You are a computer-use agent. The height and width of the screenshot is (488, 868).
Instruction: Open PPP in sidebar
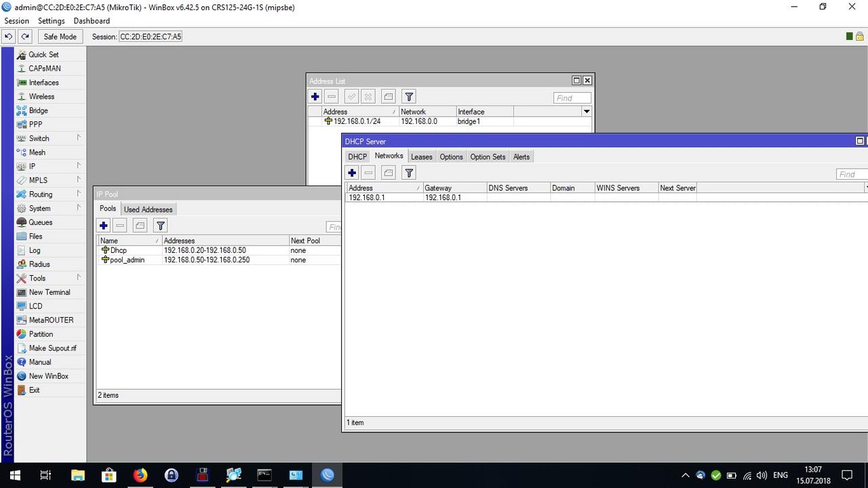point(35,124)
